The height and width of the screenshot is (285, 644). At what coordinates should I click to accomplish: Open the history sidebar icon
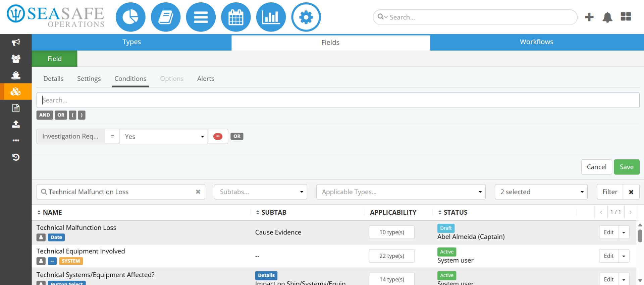pos(16,157)
